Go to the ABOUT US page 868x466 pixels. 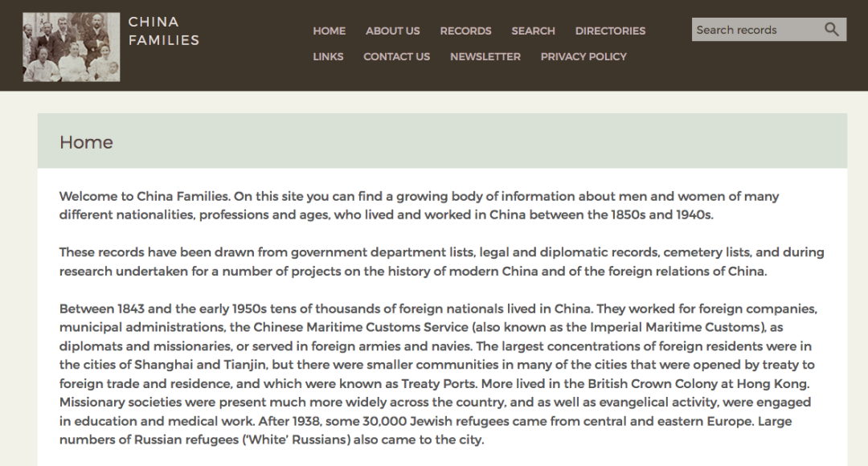coord(392,31)
